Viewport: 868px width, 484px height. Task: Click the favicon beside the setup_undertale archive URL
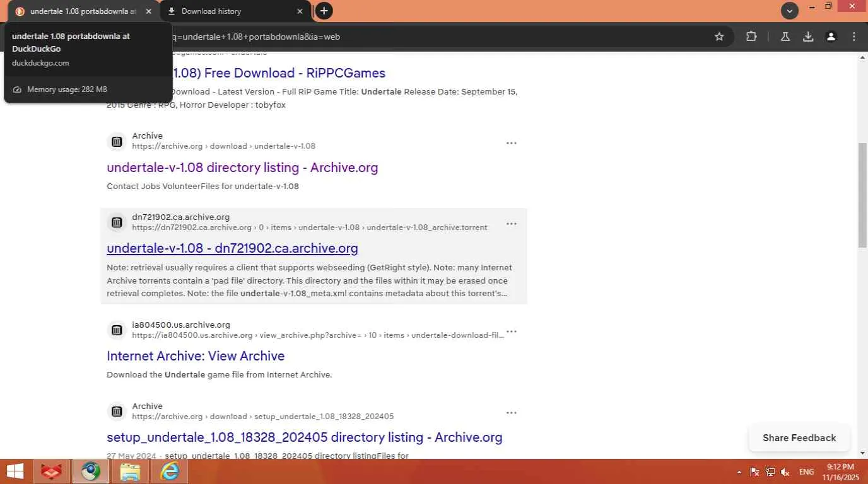[117, 412]
